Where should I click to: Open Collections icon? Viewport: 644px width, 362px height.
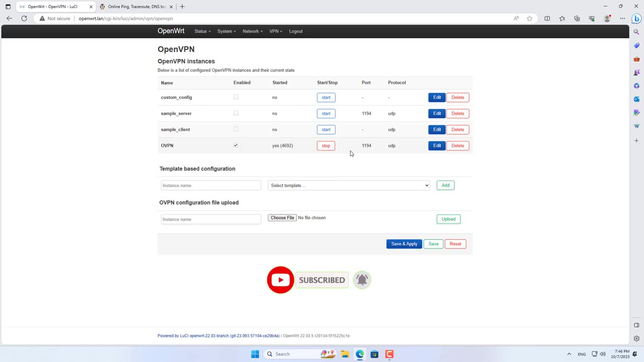[x=577, y=19]
